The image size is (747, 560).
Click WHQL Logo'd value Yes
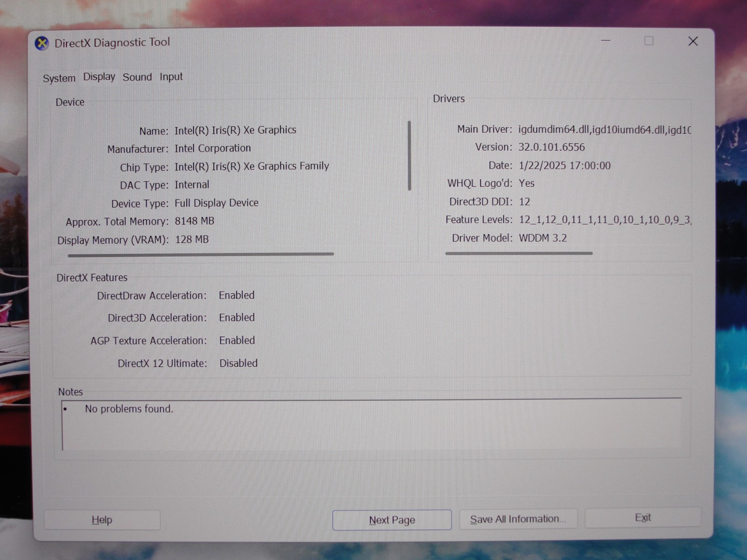pyautogui.click(x=526, y=183)
